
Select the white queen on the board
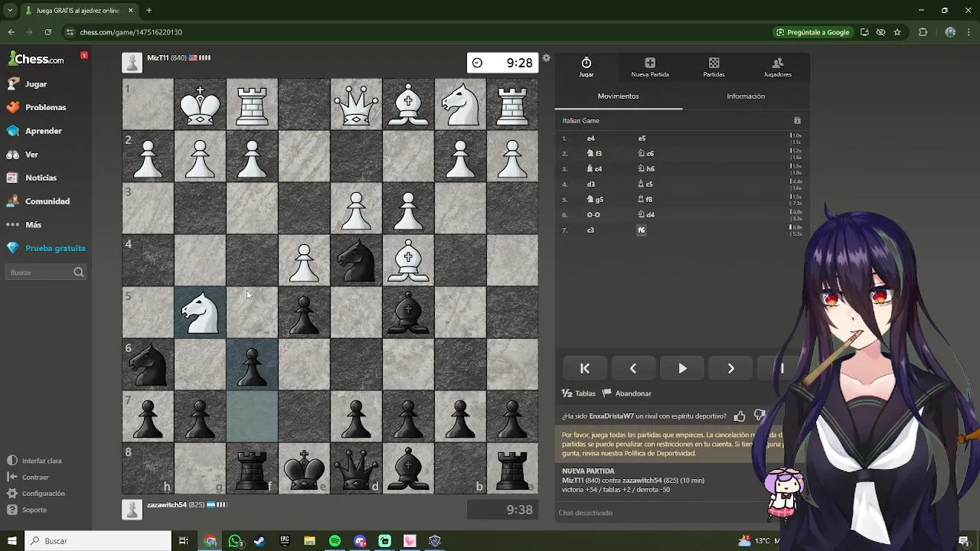click(x=356, y=104)
